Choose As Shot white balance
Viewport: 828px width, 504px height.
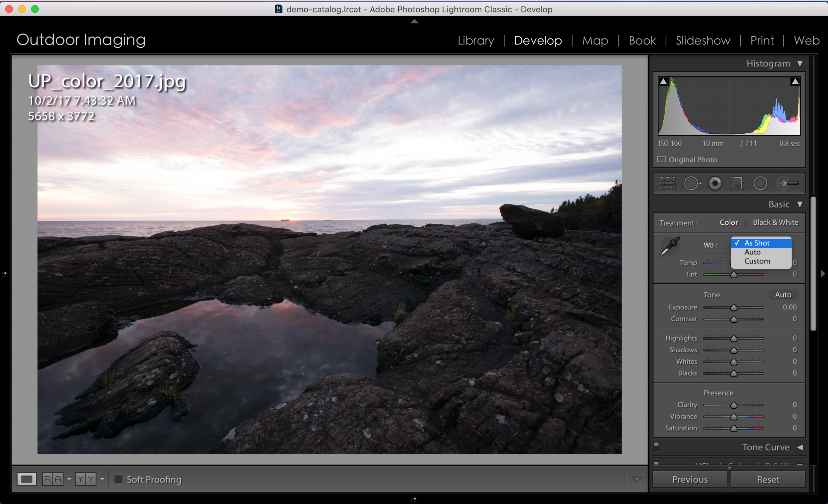pyautogui.click(x=761, y=243)
